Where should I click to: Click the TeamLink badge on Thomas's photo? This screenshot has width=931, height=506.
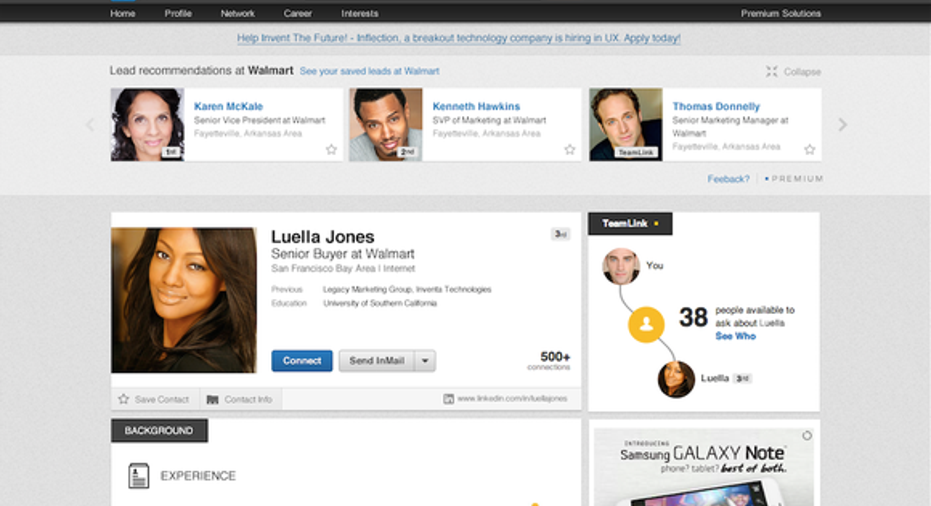pyautogui.click(x=636, y=153)
